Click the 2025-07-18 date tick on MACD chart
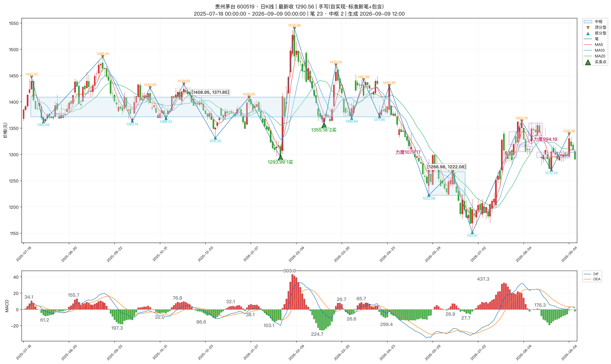 pos(24,353)
